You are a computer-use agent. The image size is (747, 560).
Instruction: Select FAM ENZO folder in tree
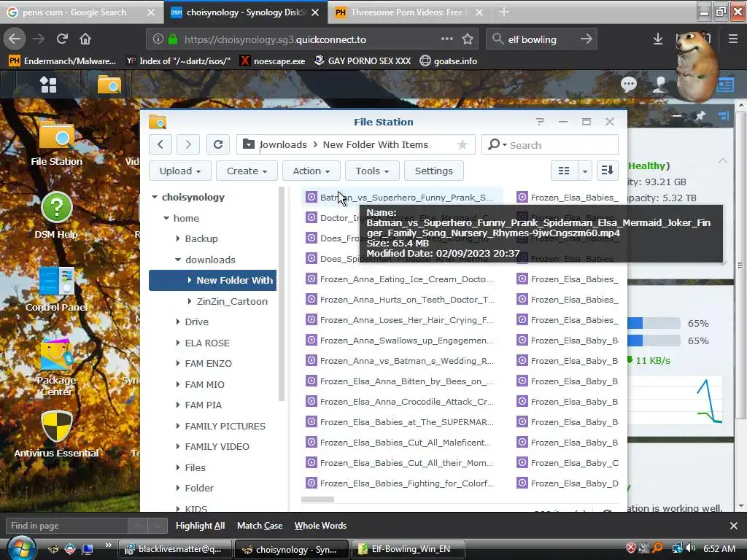tap(208, 363)
